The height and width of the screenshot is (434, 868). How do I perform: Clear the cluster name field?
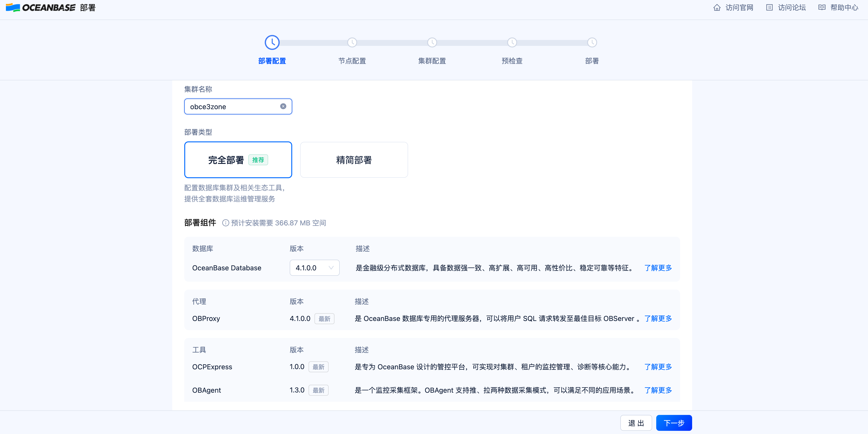point(283,106)
